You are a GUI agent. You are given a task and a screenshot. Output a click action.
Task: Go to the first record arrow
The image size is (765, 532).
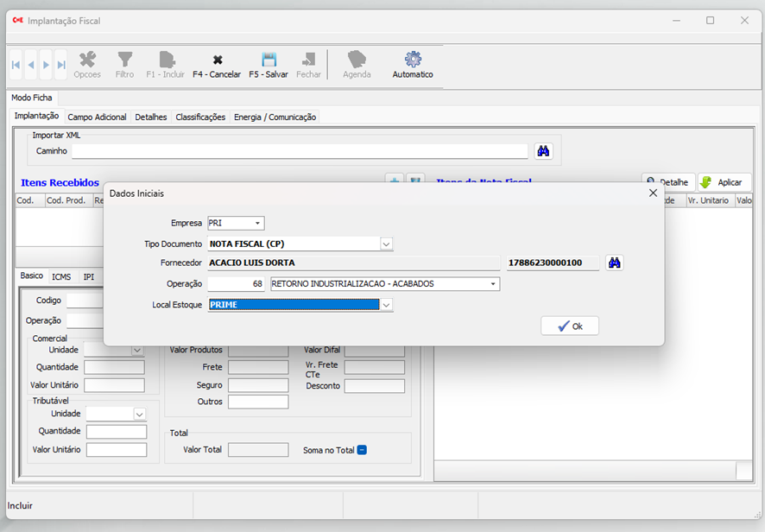(16, 65)
